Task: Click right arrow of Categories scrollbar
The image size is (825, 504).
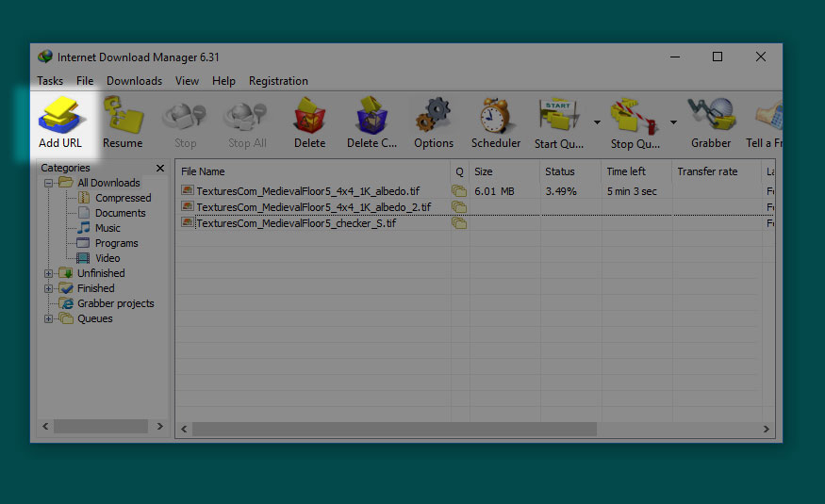Action: click(x=160, y=426)
